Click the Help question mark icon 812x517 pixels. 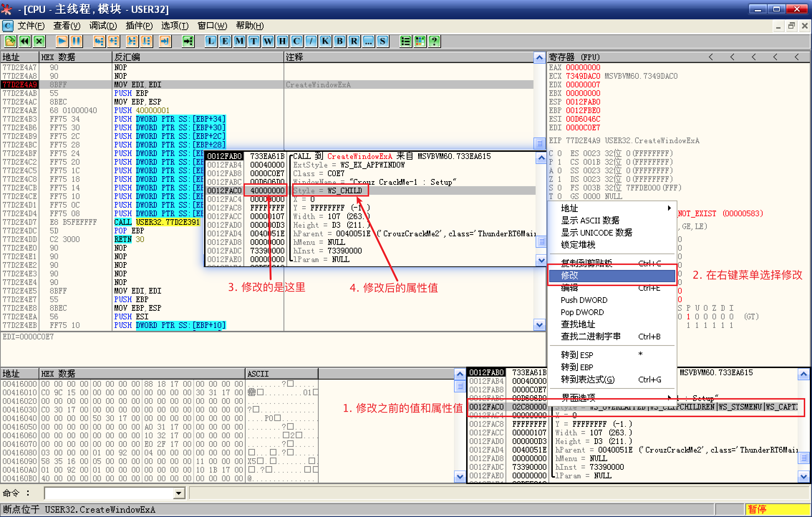[x=434, y=42]
